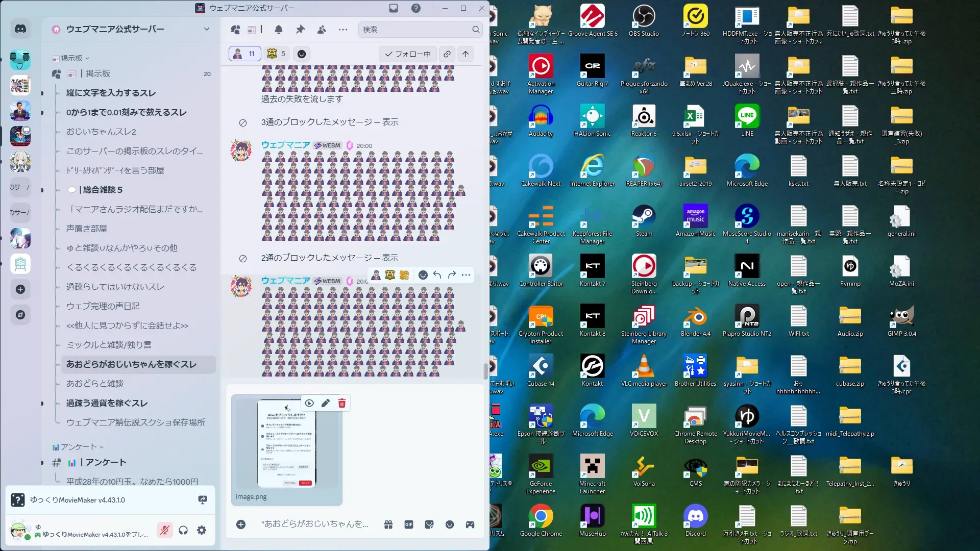980x551 pixels.
Task: Open the pinned messages icon
Action: [x=300, y=30]
